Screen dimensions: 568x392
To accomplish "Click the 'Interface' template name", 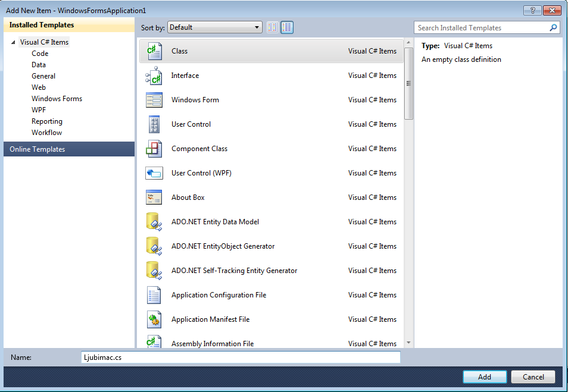I will tap(185, 76).
